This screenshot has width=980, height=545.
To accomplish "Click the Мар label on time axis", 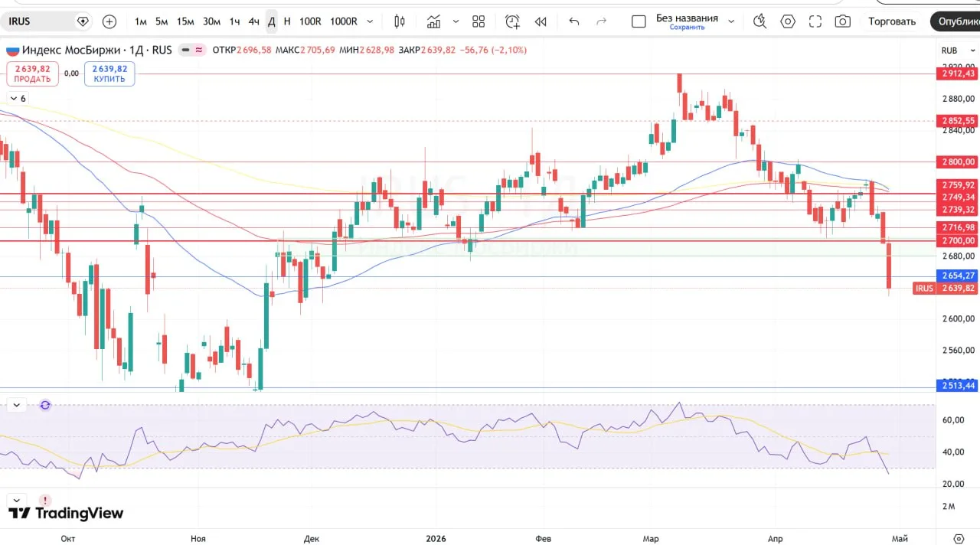I will (x=651, y=539).
